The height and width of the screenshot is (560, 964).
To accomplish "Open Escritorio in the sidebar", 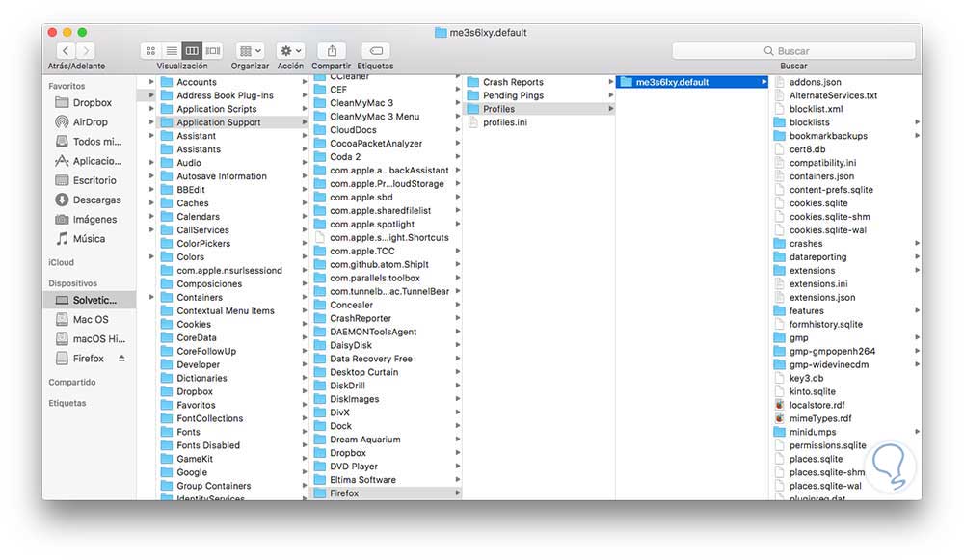I will pos(90,180).
